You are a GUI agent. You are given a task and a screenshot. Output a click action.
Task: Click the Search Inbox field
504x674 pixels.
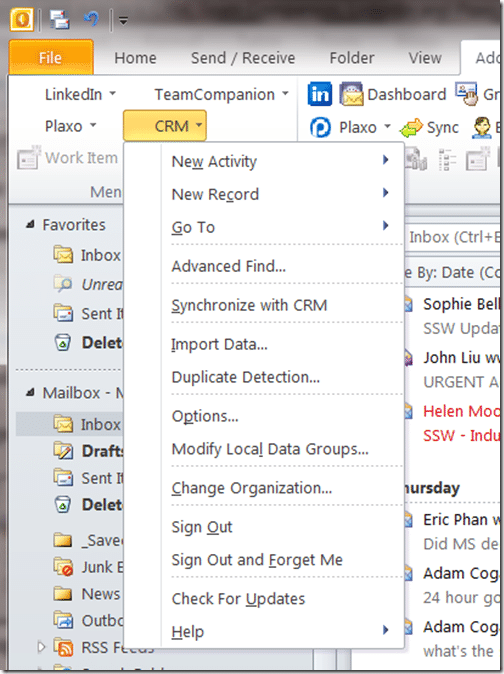click(x=453, y=237)
